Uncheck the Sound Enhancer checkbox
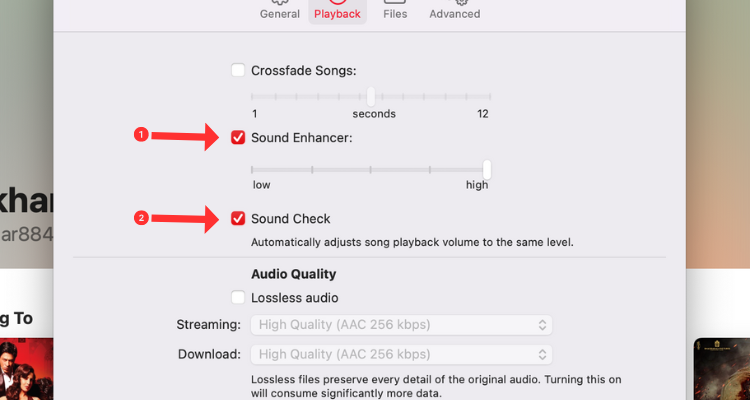The width and height of the screenshot is (750, 400). (x=238, y=137)
